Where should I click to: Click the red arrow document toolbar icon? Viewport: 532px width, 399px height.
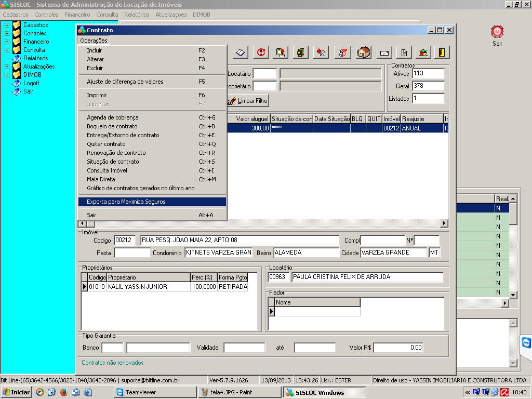(x=321, y=52)
